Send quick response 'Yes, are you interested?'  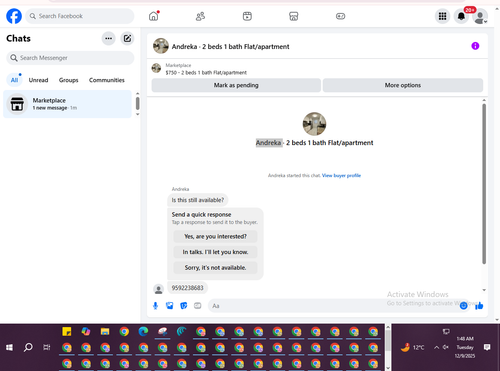coord(215,236)
